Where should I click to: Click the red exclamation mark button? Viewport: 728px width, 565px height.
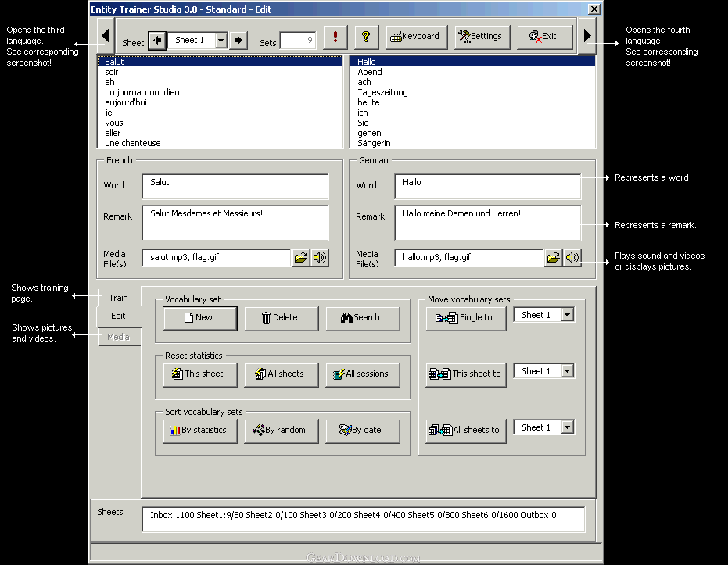pyautogui.click(x=335, y=37)
